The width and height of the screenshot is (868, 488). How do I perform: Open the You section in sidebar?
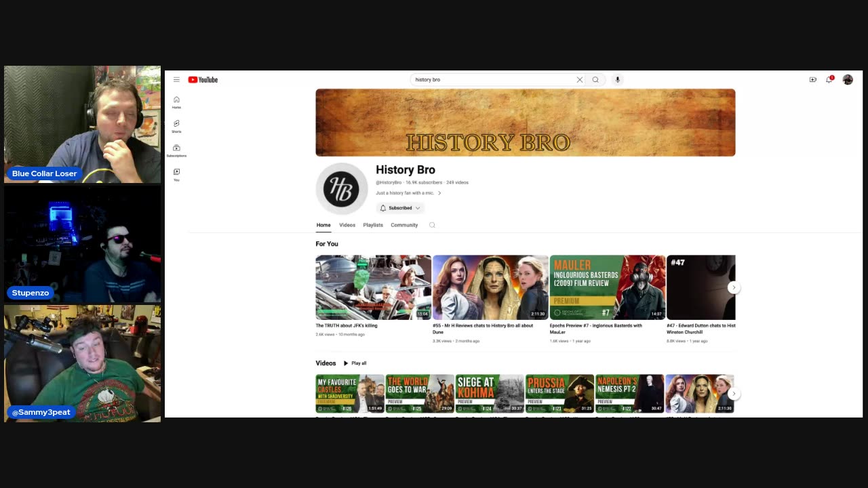pos(176,175)
